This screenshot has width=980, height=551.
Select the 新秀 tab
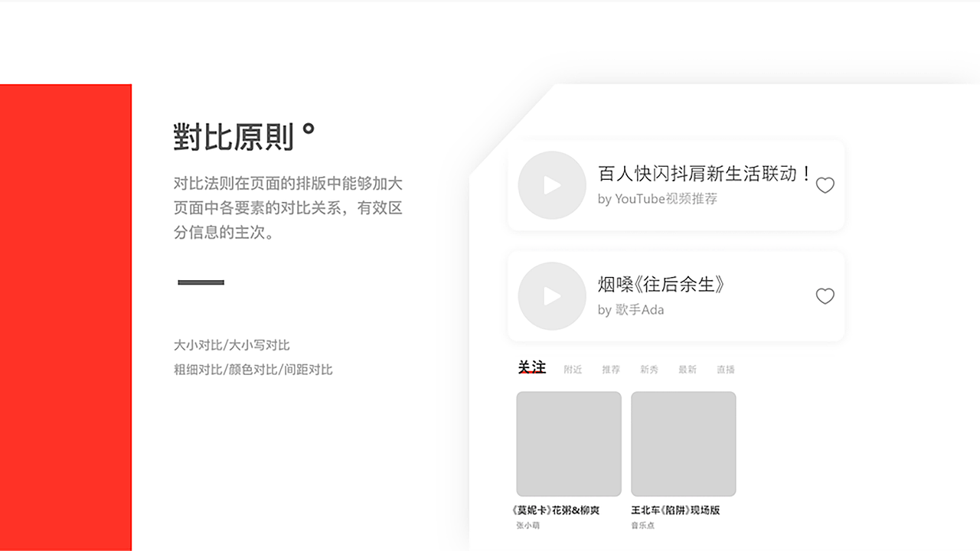(x=649, y=370)
